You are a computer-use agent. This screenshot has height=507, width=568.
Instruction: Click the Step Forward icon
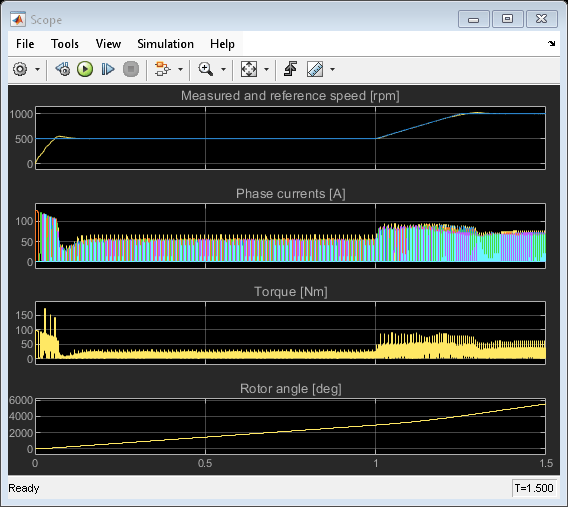[x=108, y=69]
